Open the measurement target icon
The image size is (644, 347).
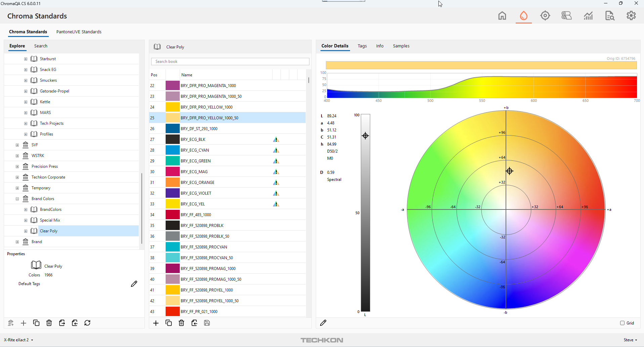[x=545, y=16]
